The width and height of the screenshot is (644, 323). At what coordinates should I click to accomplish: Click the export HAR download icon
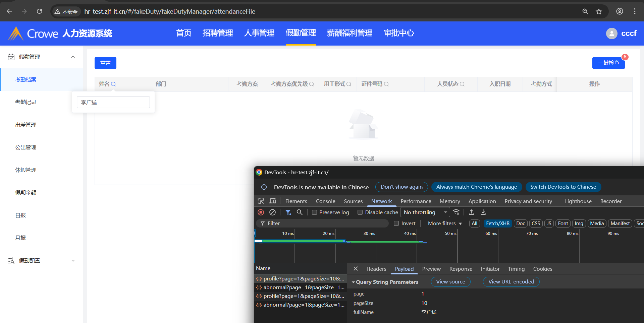483,212
